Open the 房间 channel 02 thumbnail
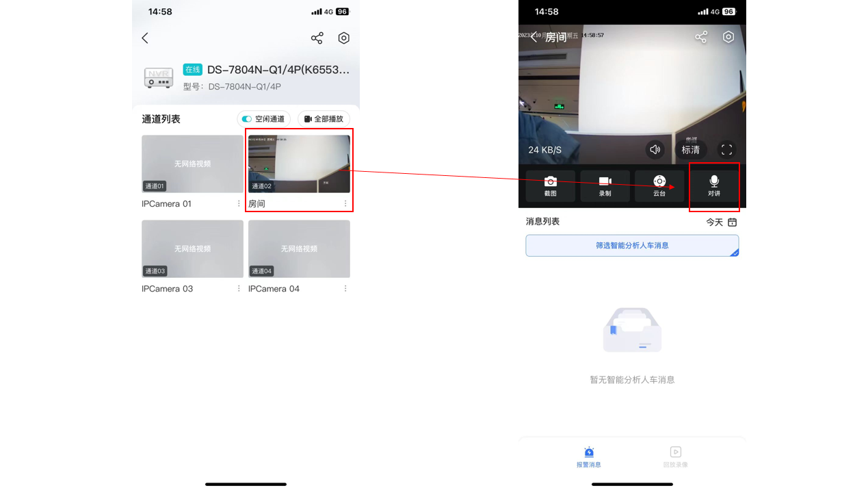Viewport: 868px width, 488px height. pos(299,164)
